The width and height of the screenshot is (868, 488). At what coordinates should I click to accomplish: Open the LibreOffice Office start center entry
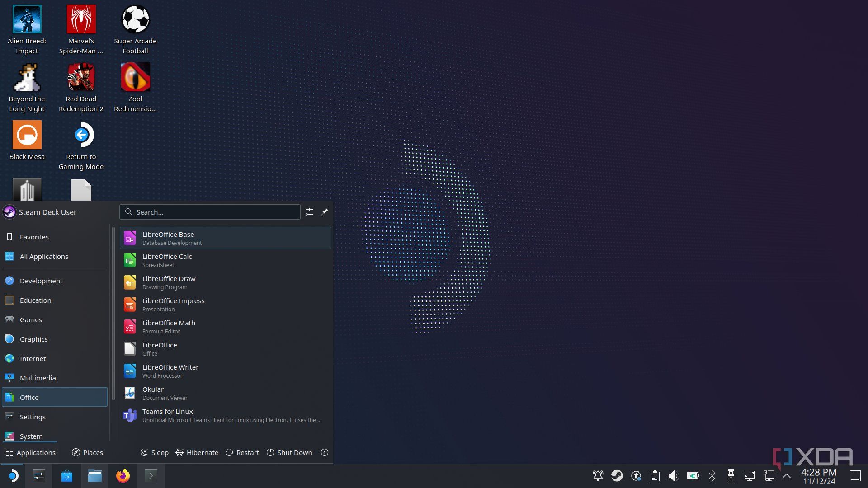click(225, 349)
